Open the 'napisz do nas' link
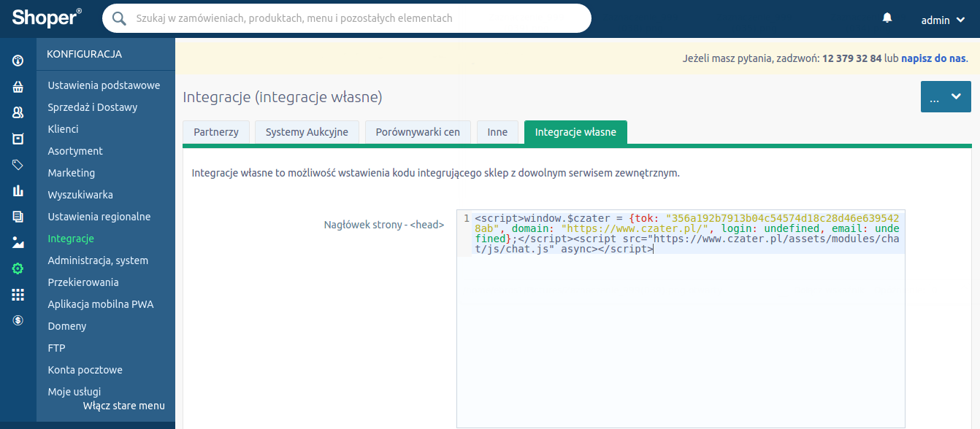Screen dimensions: 980x429 coord(933,58)
